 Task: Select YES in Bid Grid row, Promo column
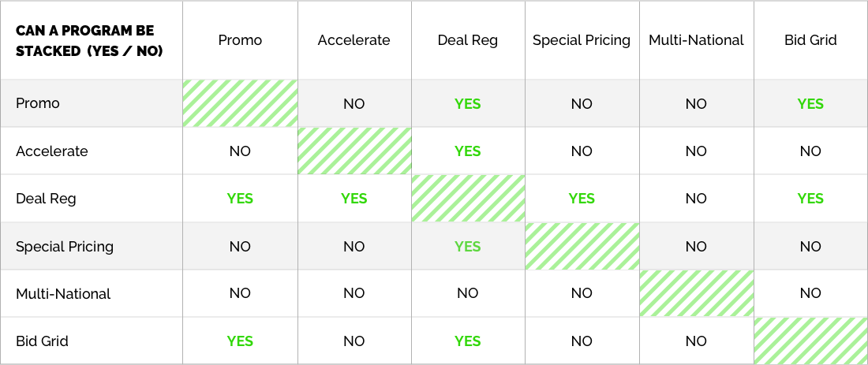(x=240, y=341)
